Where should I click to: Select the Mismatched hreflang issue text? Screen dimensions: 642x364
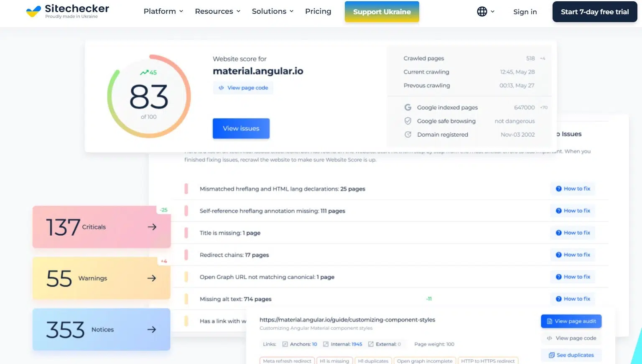coord(283,189)
